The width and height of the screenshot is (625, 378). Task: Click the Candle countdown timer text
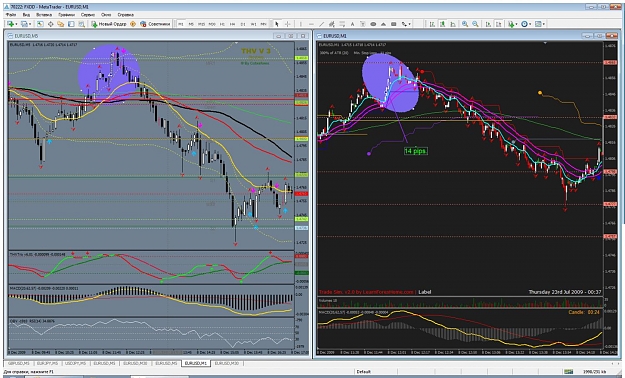coord(584,312)
